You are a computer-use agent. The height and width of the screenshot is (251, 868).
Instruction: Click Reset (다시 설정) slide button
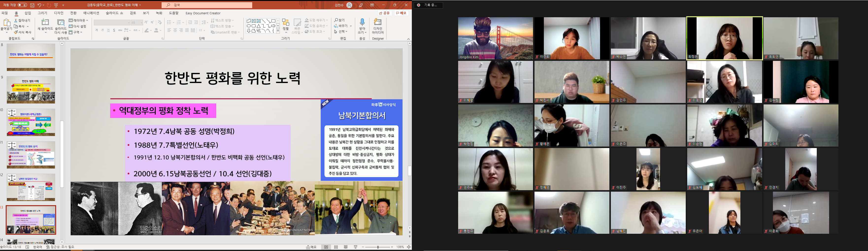[x=78, y=26]
